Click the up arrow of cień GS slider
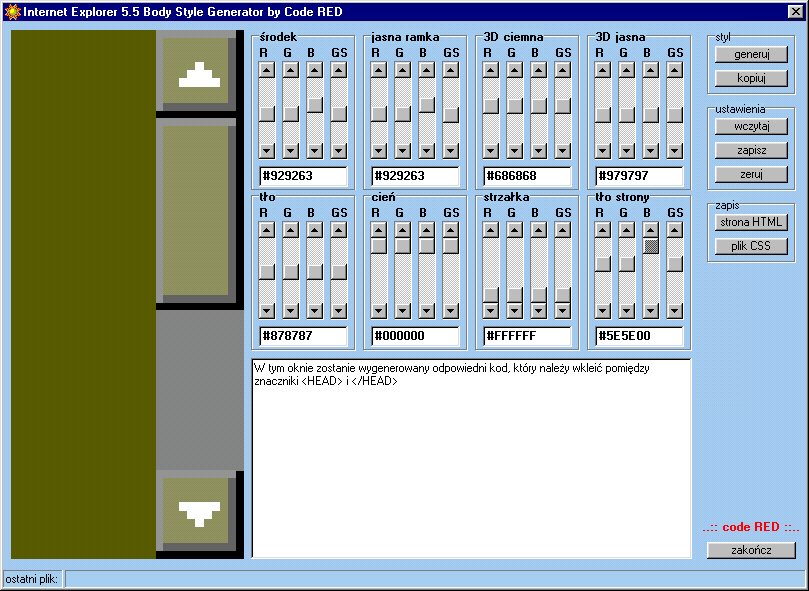The height and width of the screenshot is (591, 809). 451,230
